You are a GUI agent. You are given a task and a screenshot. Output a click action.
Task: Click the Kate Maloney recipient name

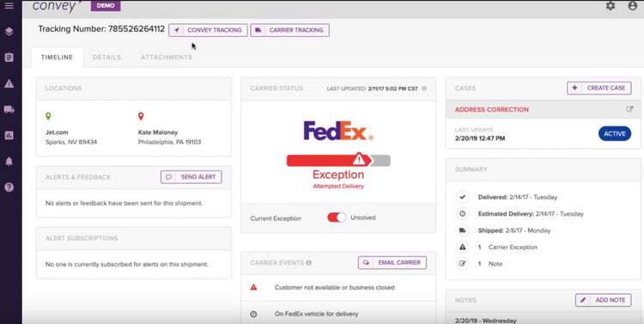(158, 132)
